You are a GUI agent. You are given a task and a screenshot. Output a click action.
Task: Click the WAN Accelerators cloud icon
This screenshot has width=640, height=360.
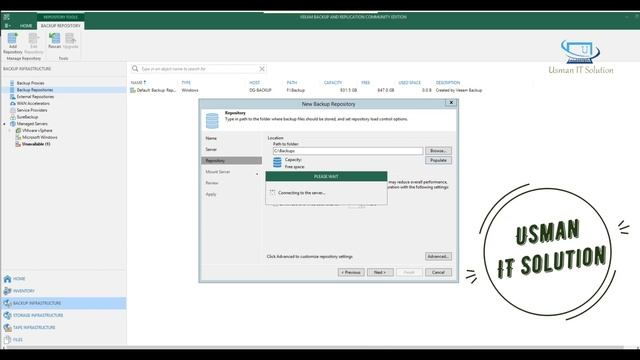(12, 103)
